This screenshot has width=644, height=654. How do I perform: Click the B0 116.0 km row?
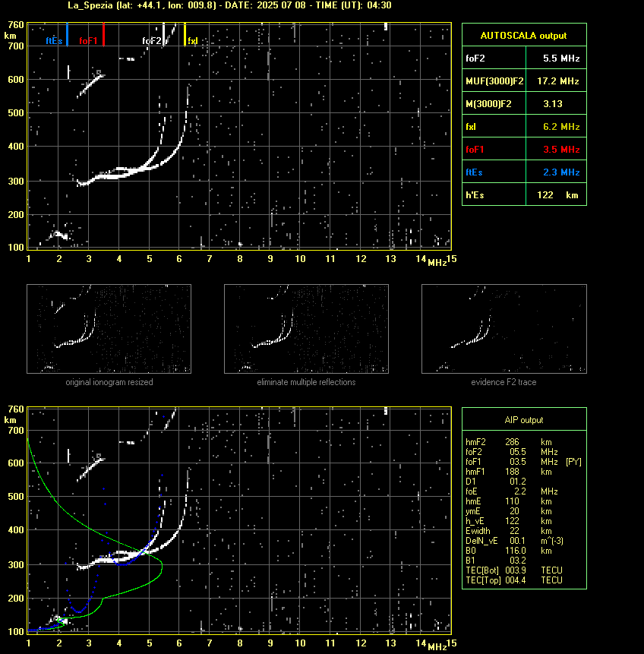509,551
